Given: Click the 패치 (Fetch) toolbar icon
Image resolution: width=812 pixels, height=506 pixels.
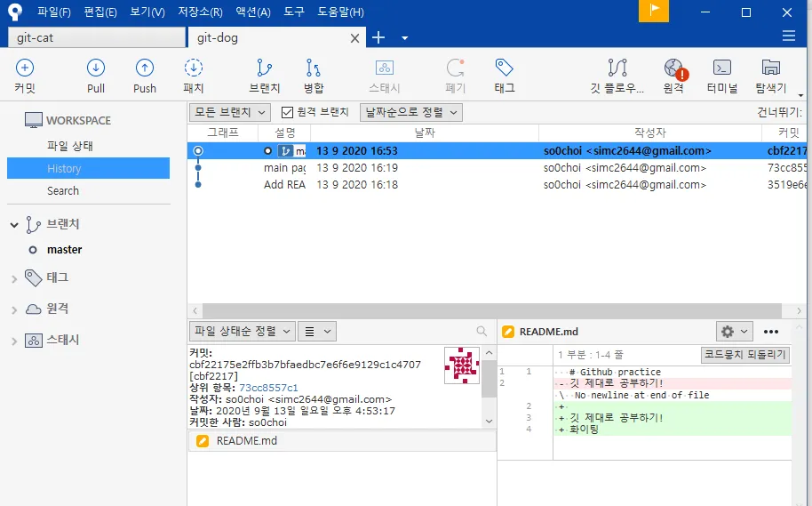Looking at the screenshot, I should [x=194, y=76].
